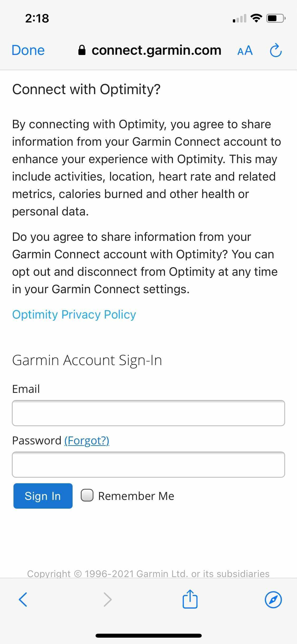Image resolution: width=297 pixels, height=644 pixels.
Task: Focus the Email input field
Action: point(148,413)
